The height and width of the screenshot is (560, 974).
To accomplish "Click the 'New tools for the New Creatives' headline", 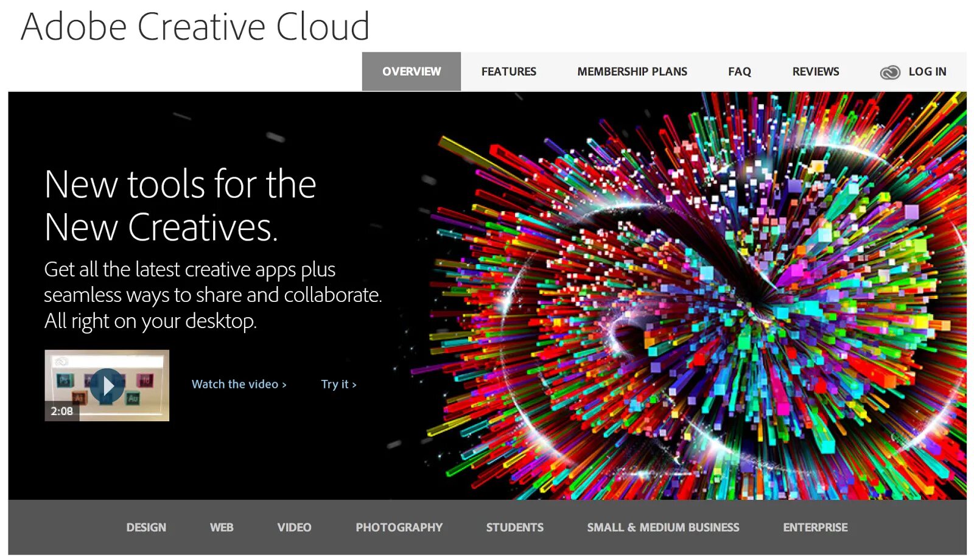I will tap(180, 206).
